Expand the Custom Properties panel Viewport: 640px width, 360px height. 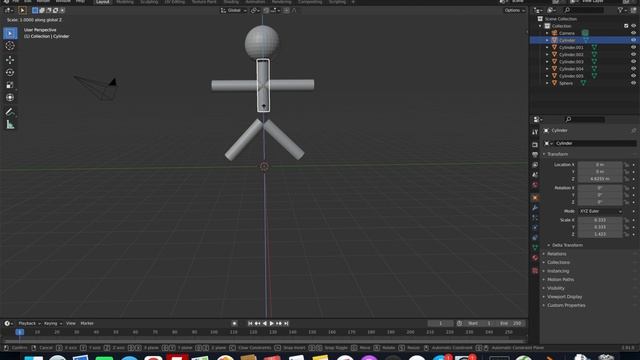[566, 305]
